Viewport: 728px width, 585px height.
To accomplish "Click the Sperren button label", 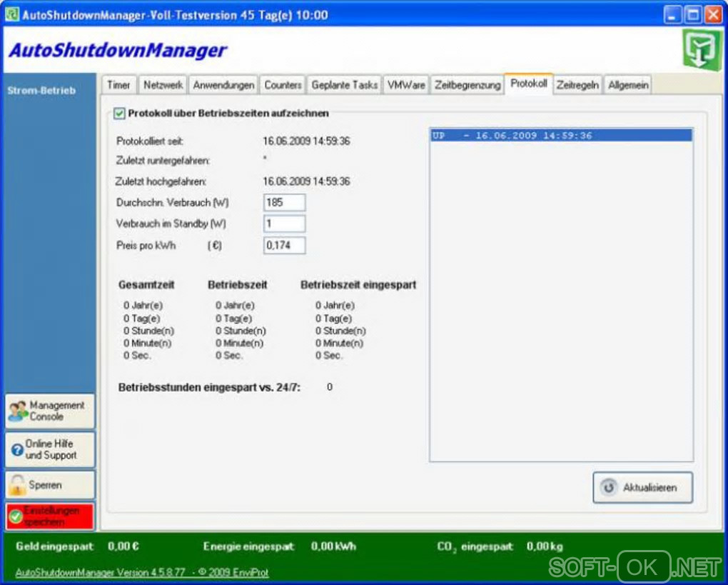I will 45,485.
